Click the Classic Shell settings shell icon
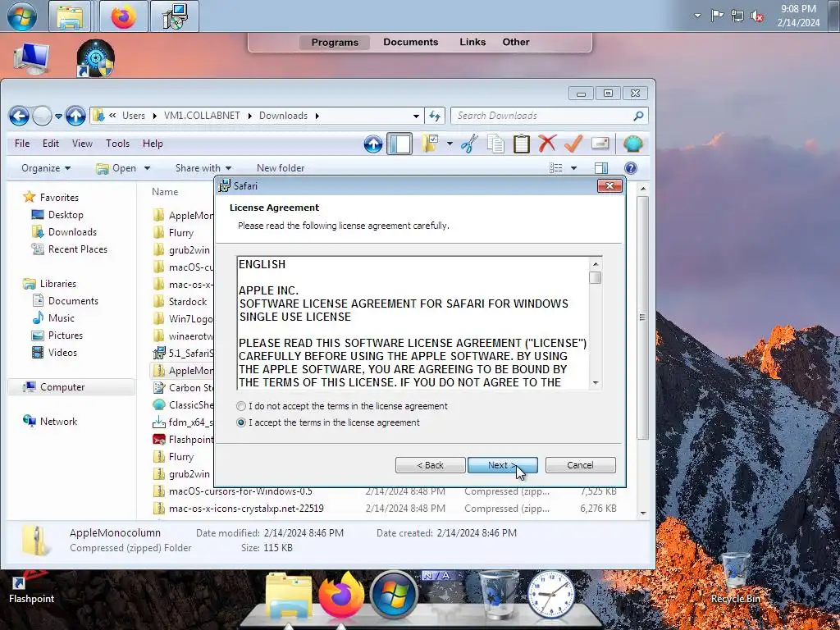 pos(632,144)
